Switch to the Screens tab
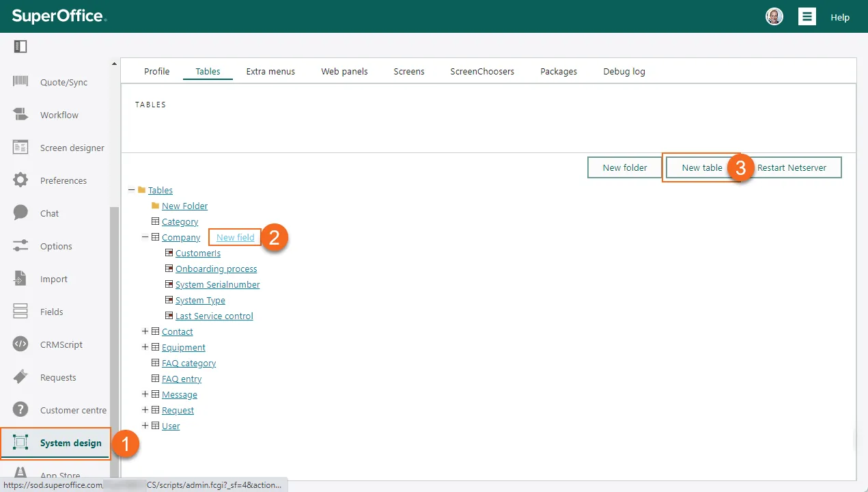Viewport: 868px width, 492px height. point(409,71)
